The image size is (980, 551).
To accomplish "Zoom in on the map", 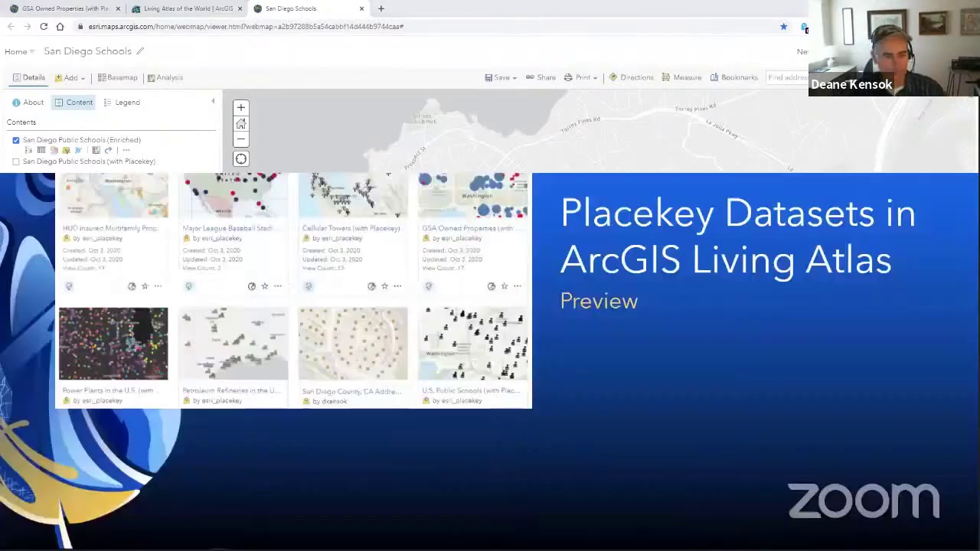I will 240,108.
